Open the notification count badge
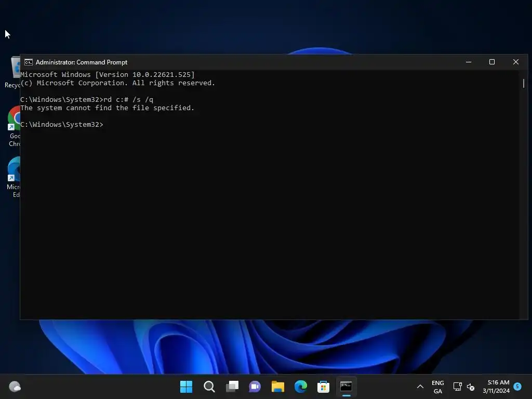The width and height of the screenshot is (532, 399). (x=517, y=386)
